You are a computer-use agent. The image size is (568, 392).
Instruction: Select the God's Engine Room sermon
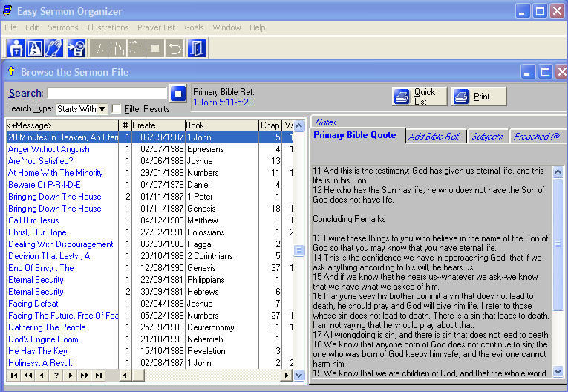pos(43,339)
